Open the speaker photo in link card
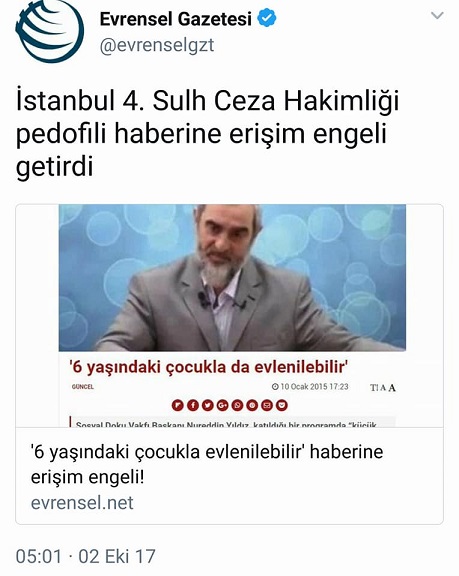Screen dimensions: 459x576 click(x=232, y=278)
